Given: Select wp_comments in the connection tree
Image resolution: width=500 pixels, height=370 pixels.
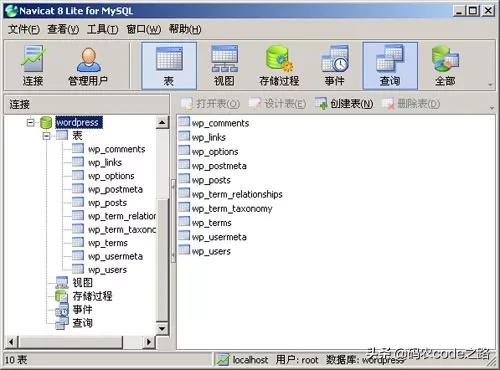Looking at the screenshot, I should [x=116, y=149].
